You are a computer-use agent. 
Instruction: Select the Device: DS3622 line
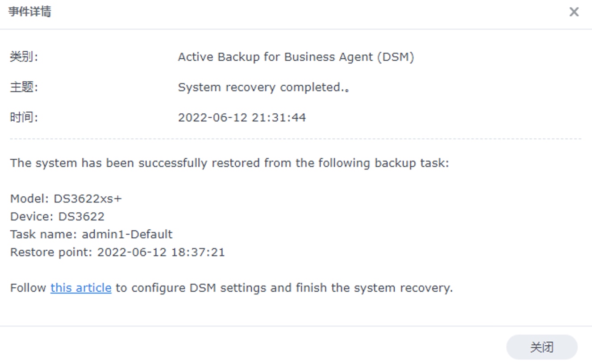tap(57, 217)
